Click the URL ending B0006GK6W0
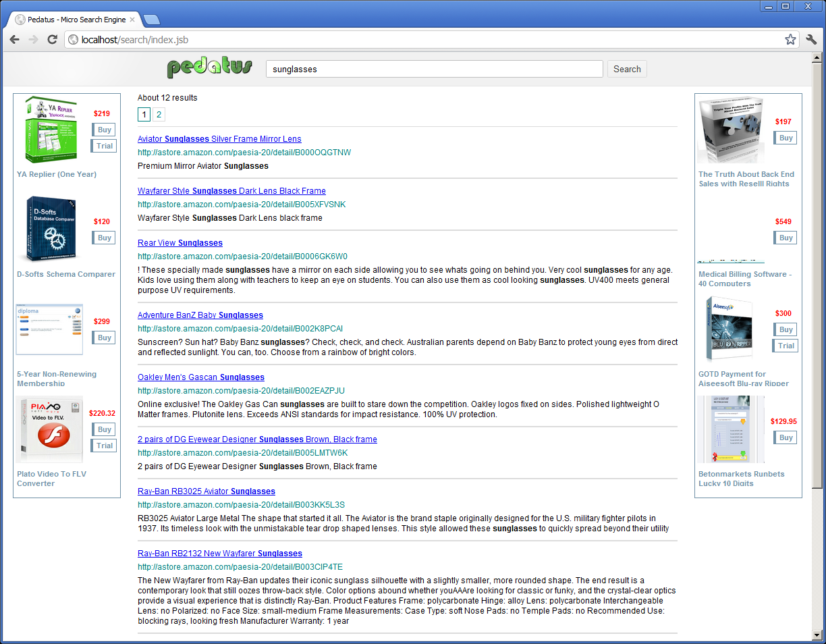This screenshot has width=826, height=644. tap(242, 257)
